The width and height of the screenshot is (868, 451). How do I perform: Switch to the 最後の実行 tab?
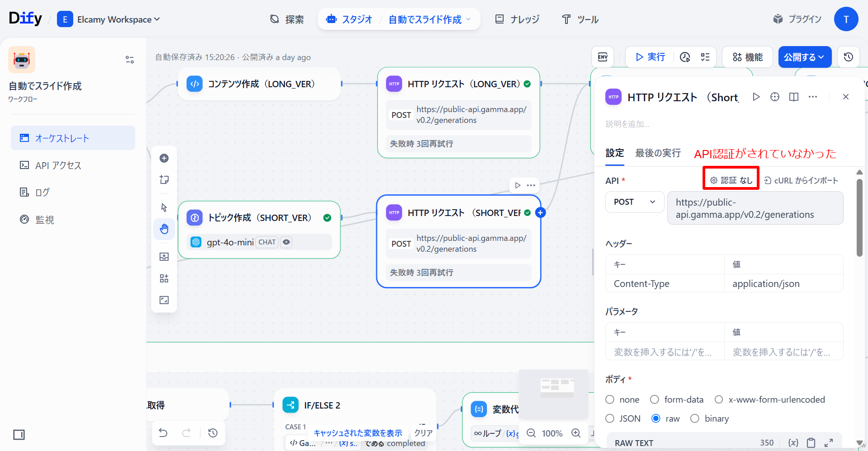(658, 153)
